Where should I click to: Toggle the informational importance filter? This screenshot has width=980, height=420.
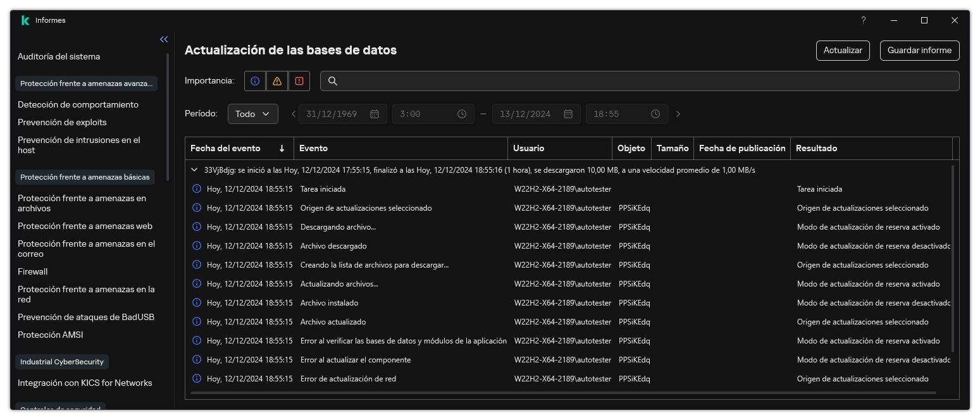(254, 80)
